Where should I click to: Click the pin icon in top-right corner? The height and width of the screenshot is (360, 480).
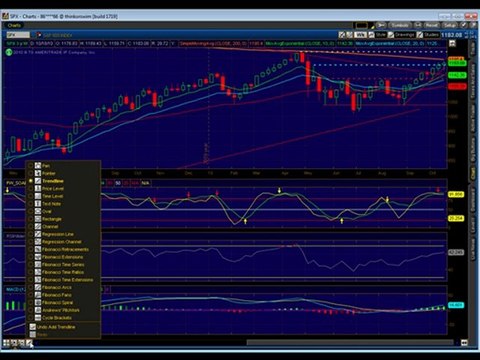tap(473, 25)
